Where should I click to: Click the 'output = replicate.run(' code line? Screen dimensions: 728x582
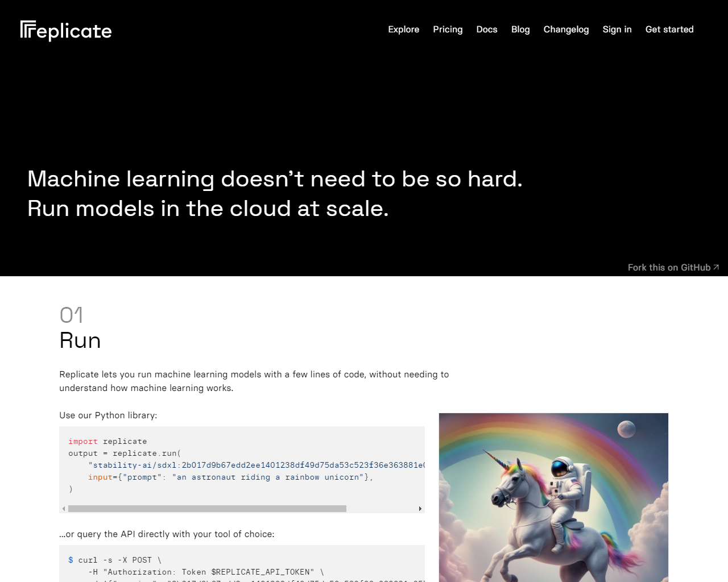coord(125,454)
